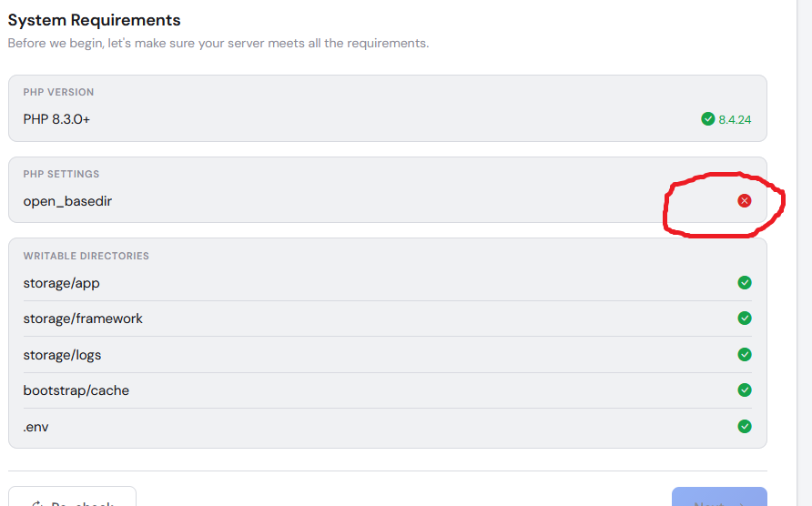This screenshot has width=812, height=506.
Task: Click the green checkmark for storage/logs
Action: click(x=744, y=355)
